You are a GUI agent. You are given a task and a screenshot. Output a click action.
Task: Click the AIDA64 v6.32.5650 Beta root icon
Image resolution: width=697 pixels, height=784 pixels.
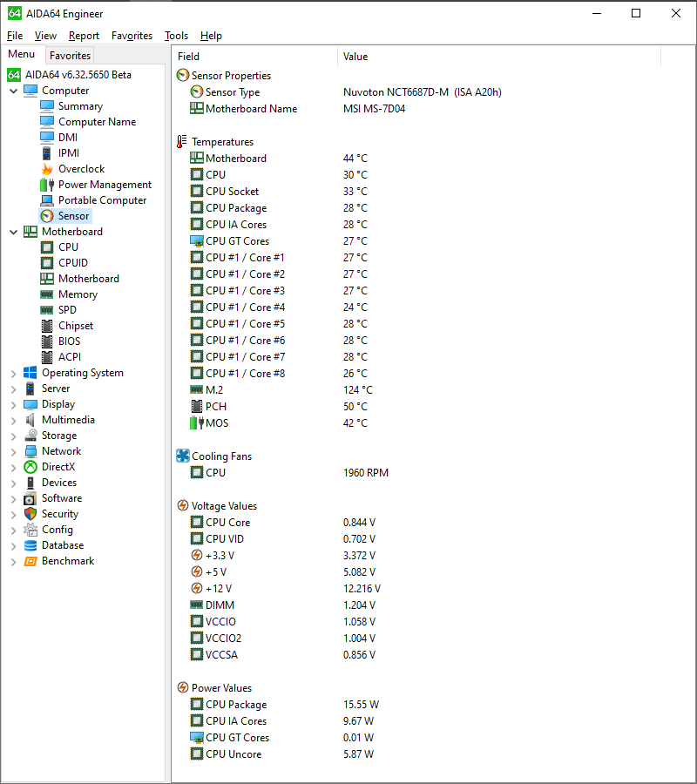14,75
